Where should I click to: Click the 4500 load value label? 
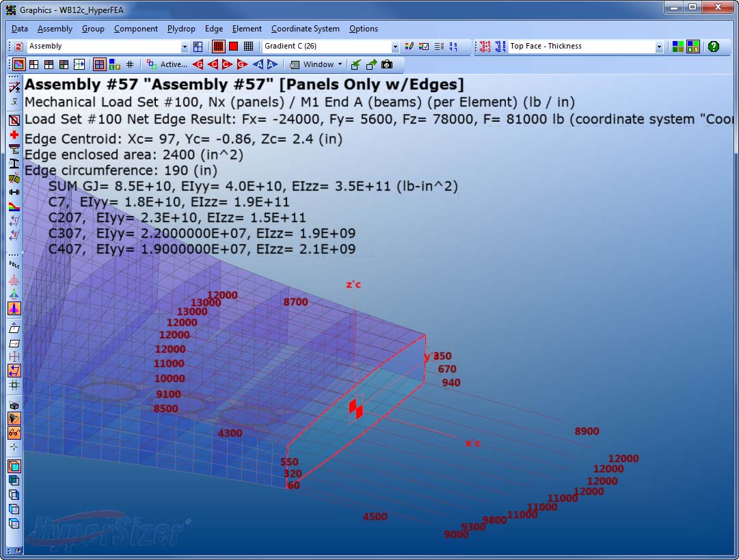tap(375, 517)
